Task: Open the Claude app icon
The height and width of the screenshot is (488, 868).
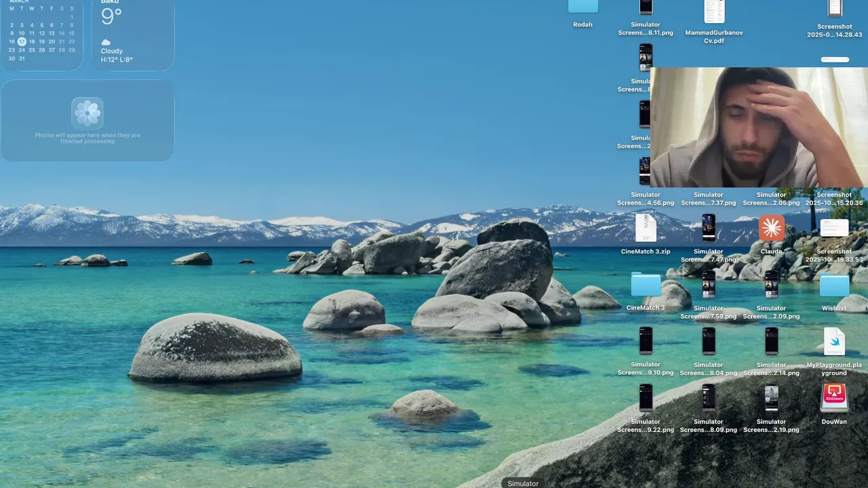Action: click(x=772, y=228)
